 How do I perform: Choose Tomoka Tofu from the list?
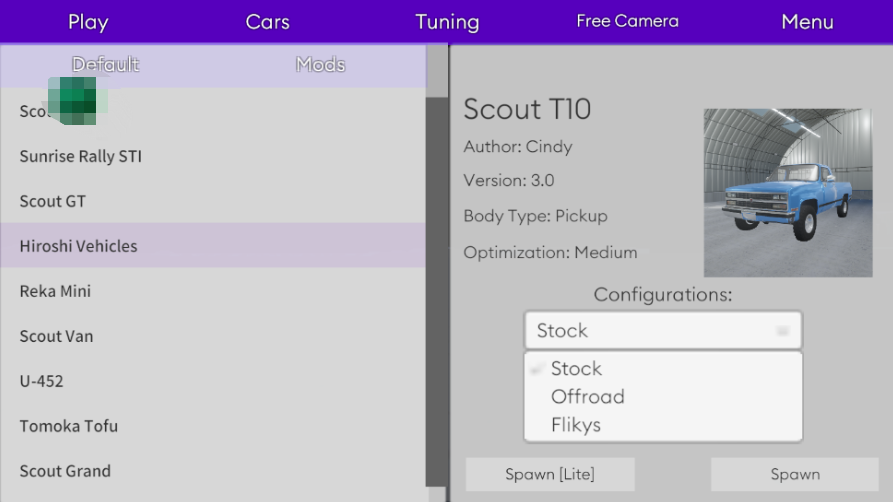[x=69, y=426]
